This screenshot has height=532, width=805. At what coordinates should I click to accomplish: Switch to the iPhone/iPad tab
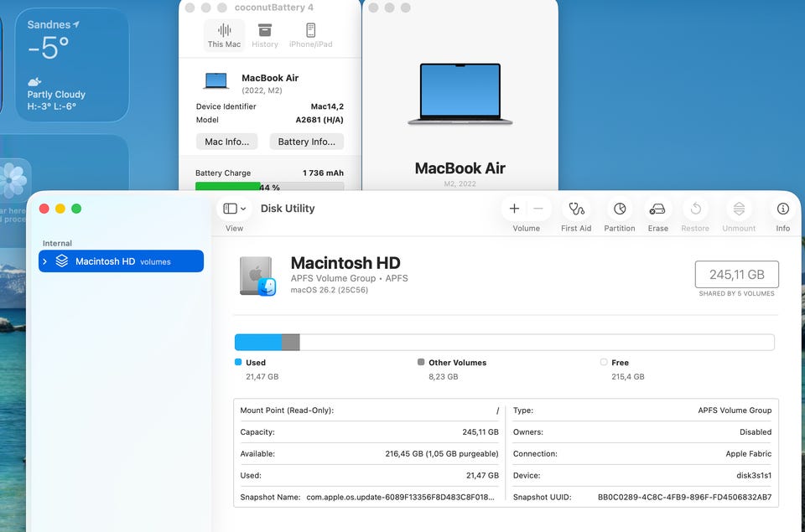[x=310, y=35]
